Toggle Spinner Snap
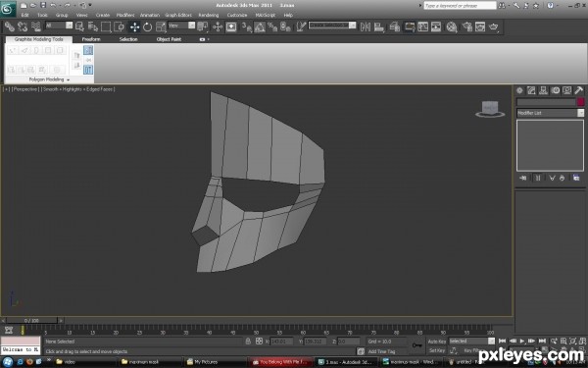Viewport: 588px width, 368px height. (x=286, y=26)
